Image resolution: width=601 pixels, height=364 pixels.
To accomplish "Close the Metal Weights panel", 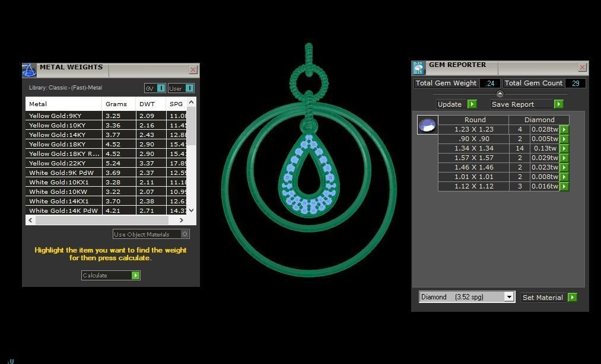I will 193,70.
